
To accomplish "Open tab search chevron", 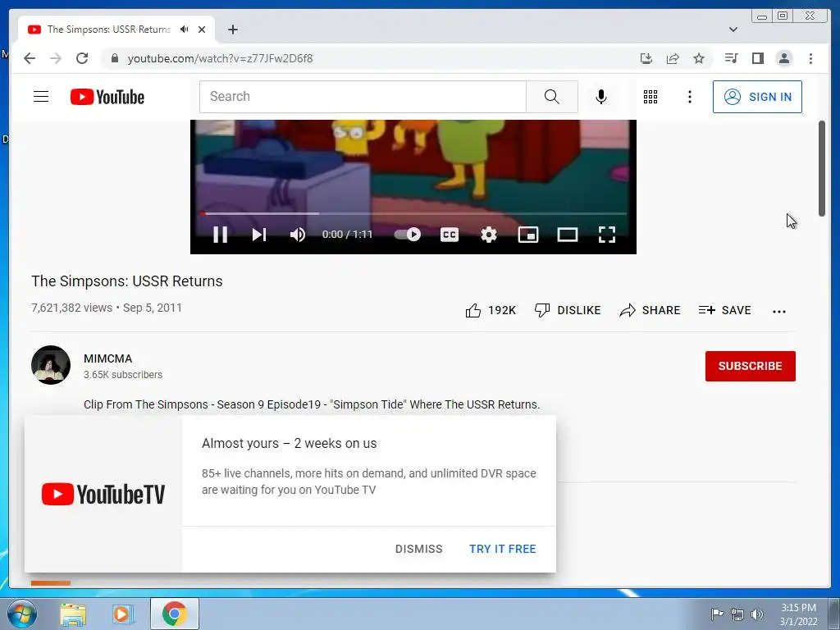I will pyautogui.click(x=733, y=30).
